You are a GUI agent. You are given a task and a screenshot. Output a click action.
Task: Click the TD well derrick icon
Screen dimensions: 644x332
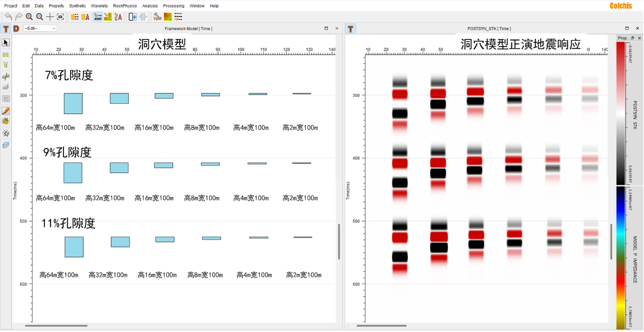[x=118, y=17]
